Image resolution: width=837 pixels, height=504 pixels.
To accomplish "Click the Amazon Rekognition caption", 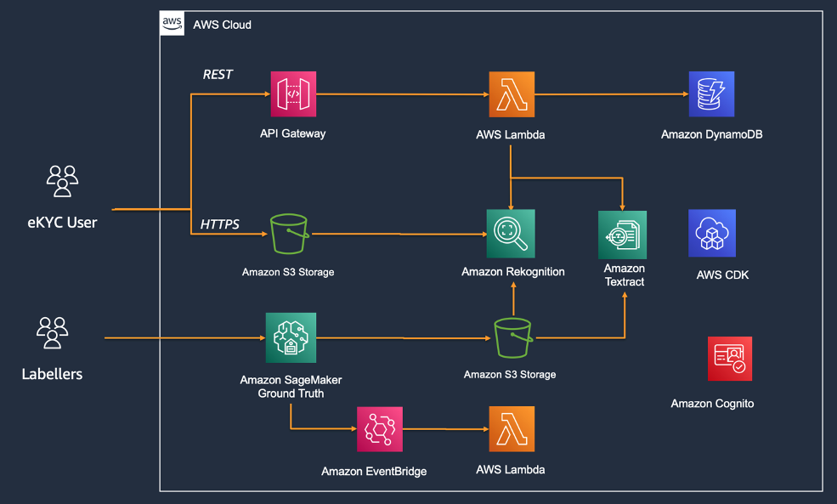I will point(513,272).
